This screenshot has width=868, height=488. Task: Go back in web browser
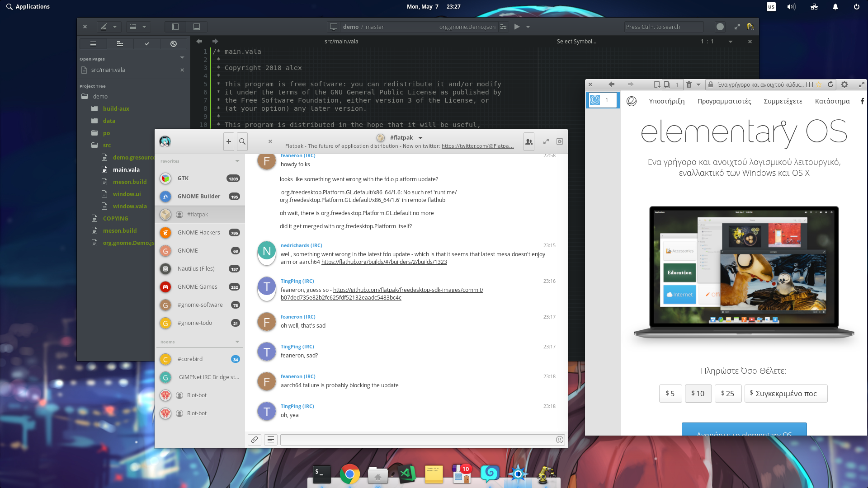pyautogui.click(x=611, y=84)
